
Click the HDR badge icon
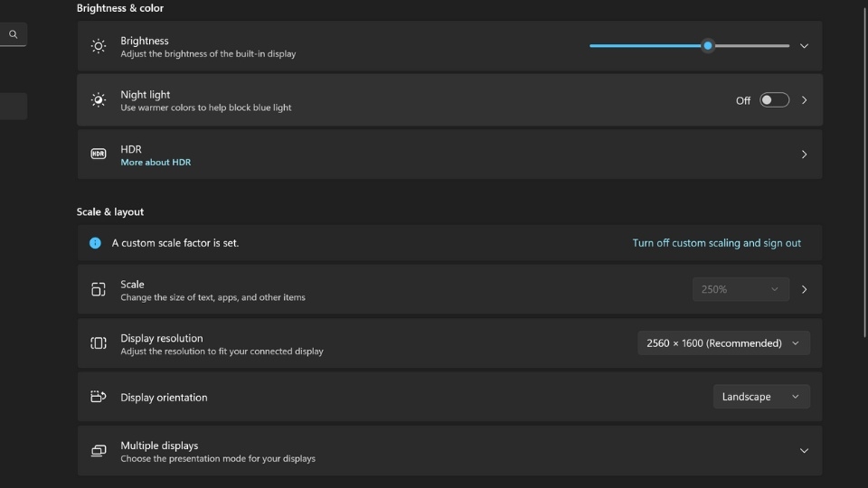99,155
